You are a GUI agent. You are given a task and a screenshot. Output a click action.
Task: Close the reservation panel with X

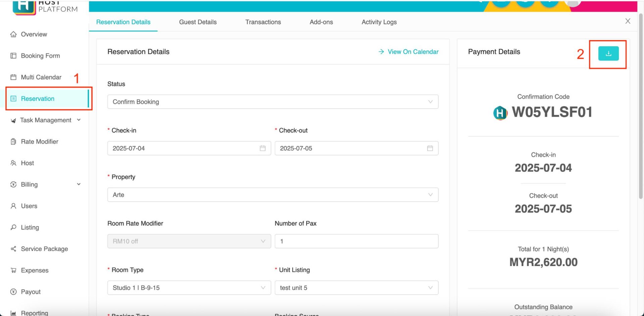(x=628, y=21)
